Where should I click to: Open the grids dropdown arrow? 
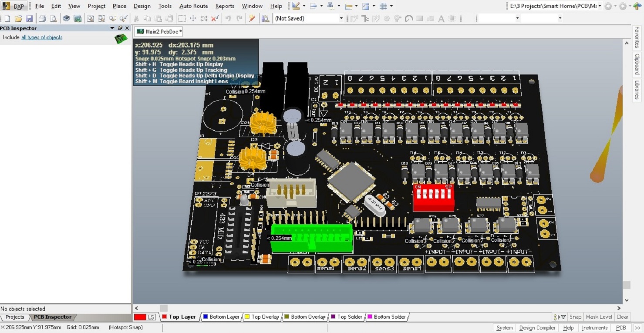[391, 6]
